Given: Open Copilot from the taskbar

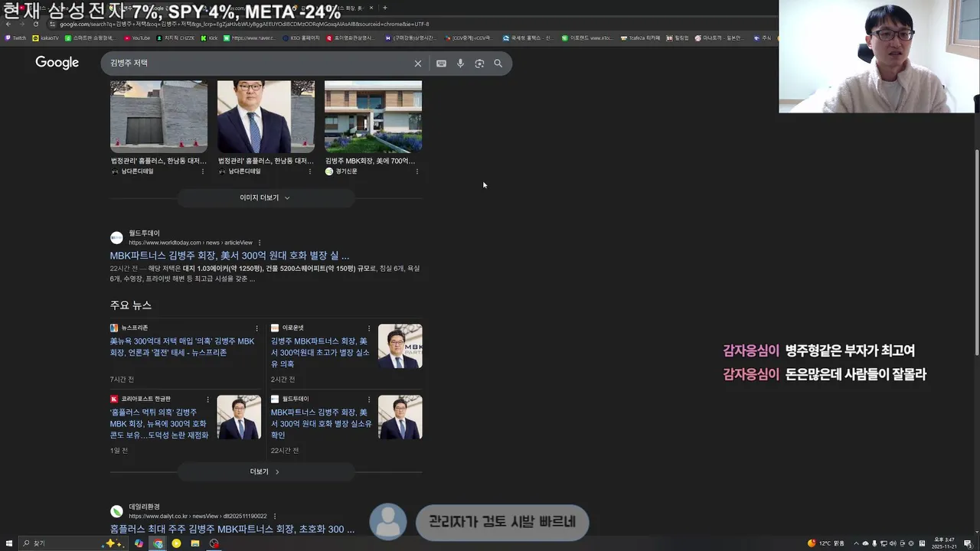Looking at the screenshot, I should coord(139,543).
